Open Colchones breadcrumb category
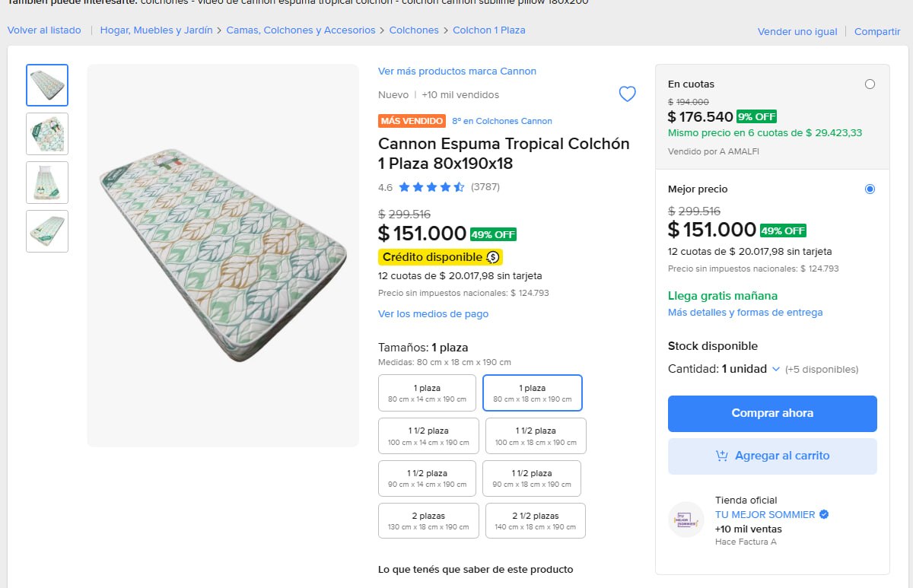 tap(414, 30)
